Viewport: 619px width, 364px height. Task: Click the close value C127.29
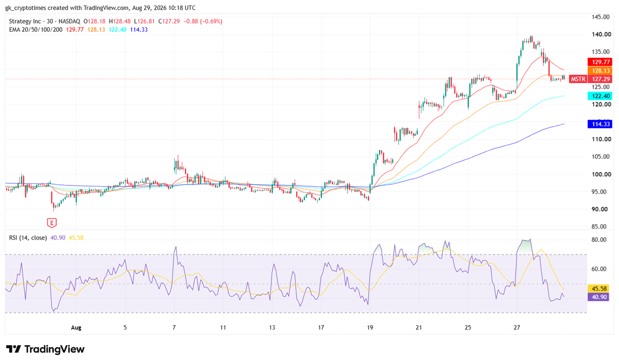pyautogui.click(x=169, y=21)
